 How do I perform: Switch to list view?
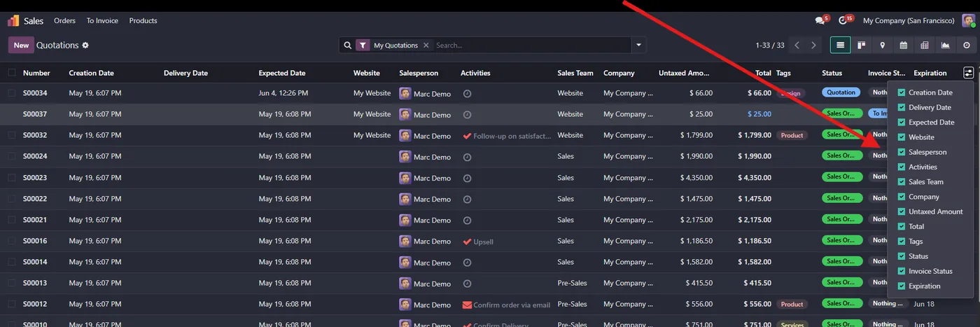tap(841, 45)
